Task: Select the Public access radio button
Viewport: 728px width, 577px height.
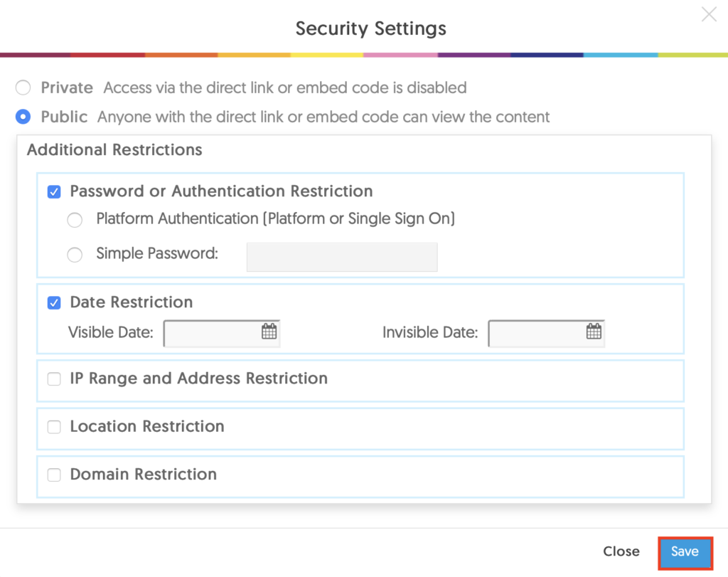Action: pyautogui.click(x=23, y=117)
